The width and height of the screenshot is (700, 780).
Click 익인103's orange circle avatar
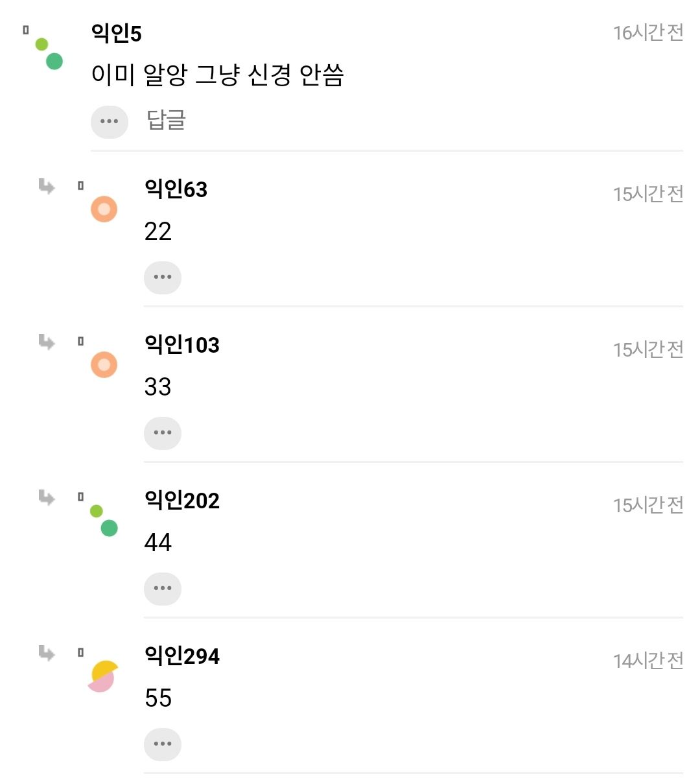coord(104,365)
